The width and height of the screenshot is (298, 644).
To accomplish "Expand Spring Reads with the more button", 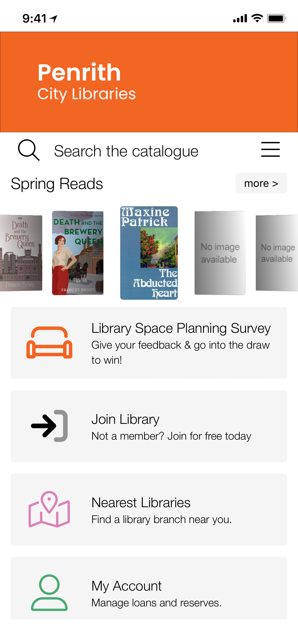I will point(261,183).
